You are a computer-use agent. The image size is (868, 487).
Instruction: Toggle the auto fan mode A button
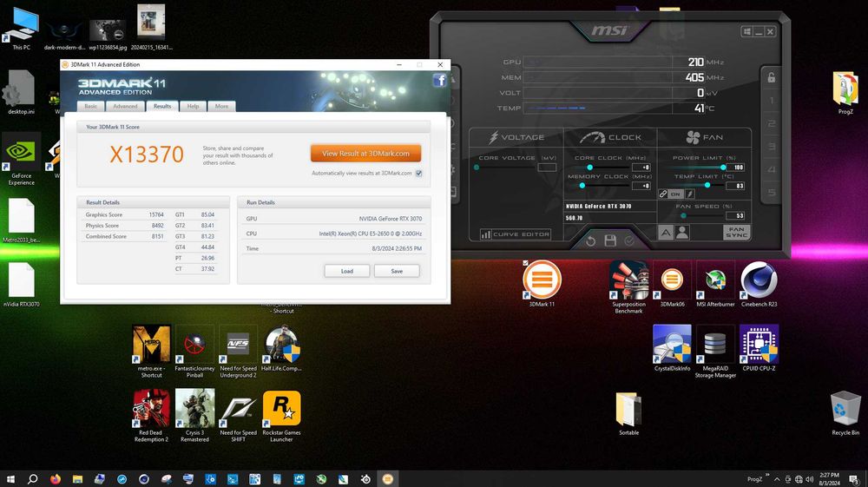pyautogui.click(x=666, y=233)
